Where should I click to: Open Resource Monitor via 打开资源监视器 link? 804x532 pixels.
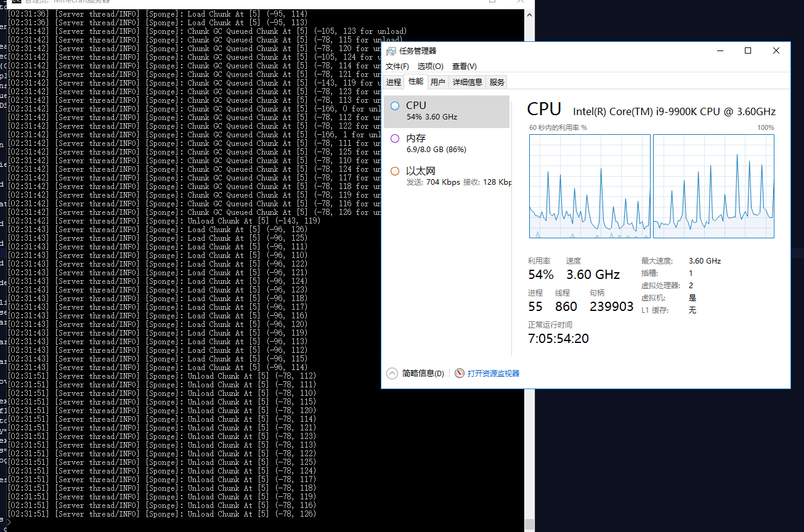coord(493,374)
